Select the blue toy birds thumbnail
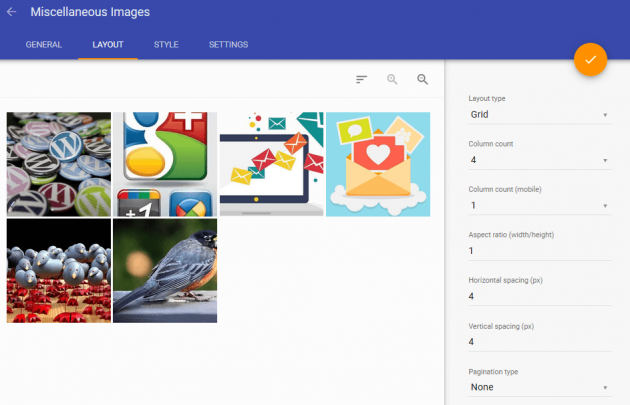 point(59,271)
